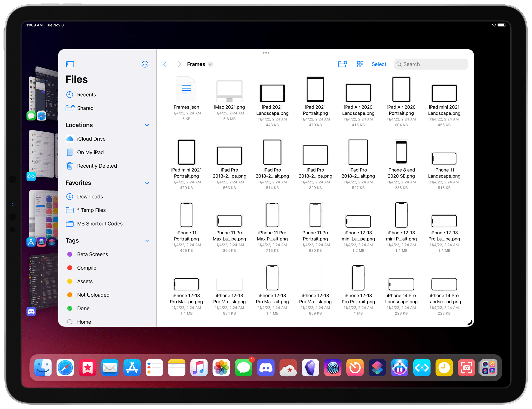Open iPad Air 2020 Portrait.png
This screenshot has width=532, height=409.
click(401, 89)
